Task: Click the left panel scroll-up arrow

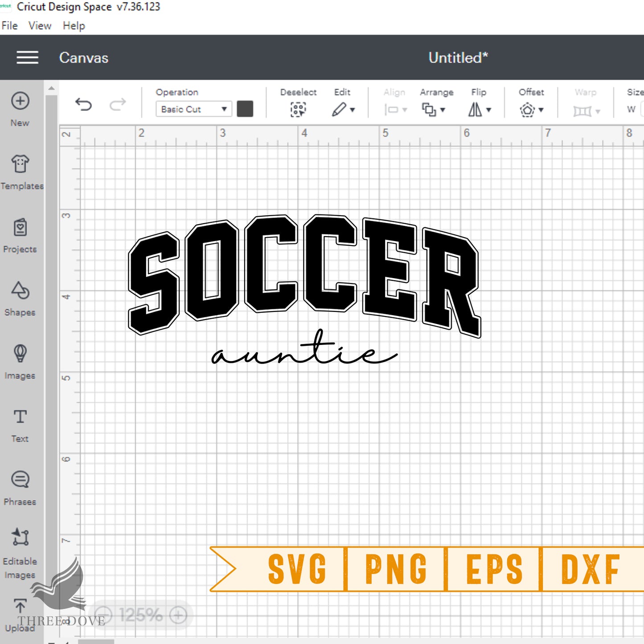Action: (x=51, y=88)
